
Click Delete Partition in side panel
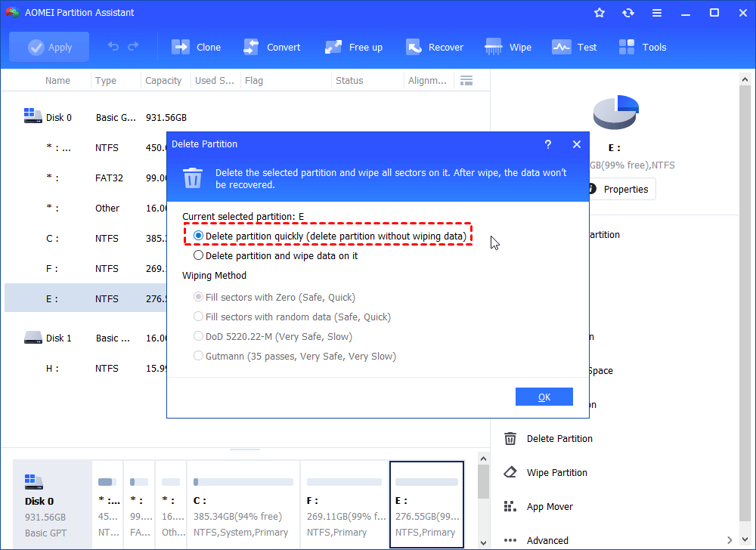tap(549, 439)
